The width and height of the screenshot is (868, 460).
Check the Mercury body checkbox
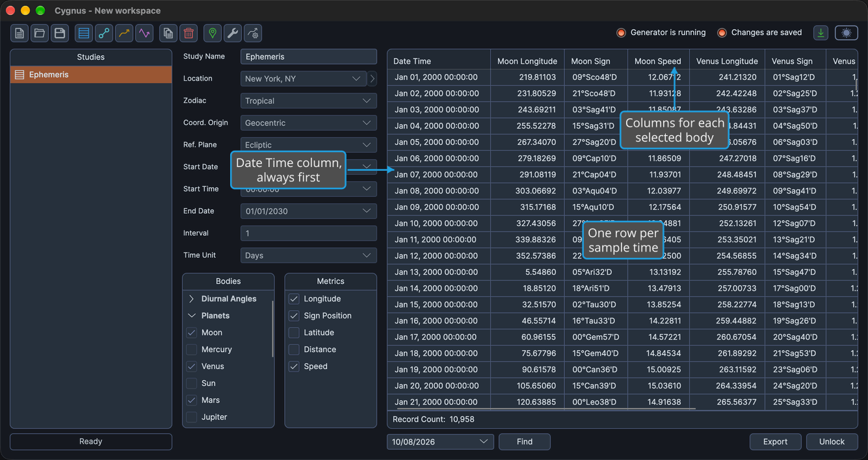(x=192, y=350)
